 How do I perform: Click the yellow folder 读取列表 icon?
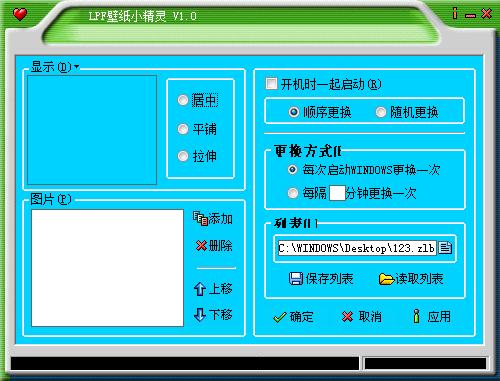pyautogui.click(x=386, y=279)
